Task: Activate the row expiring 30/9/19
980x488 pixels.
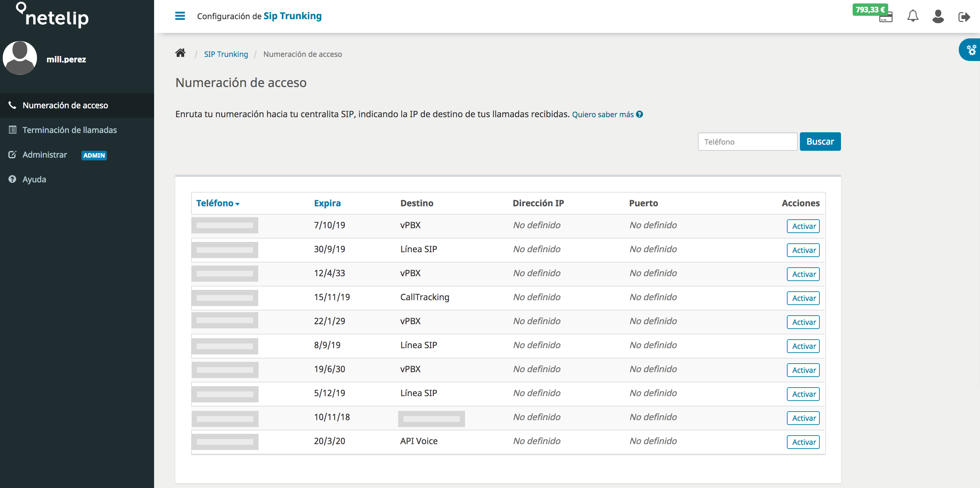Action: coord(803,250)
